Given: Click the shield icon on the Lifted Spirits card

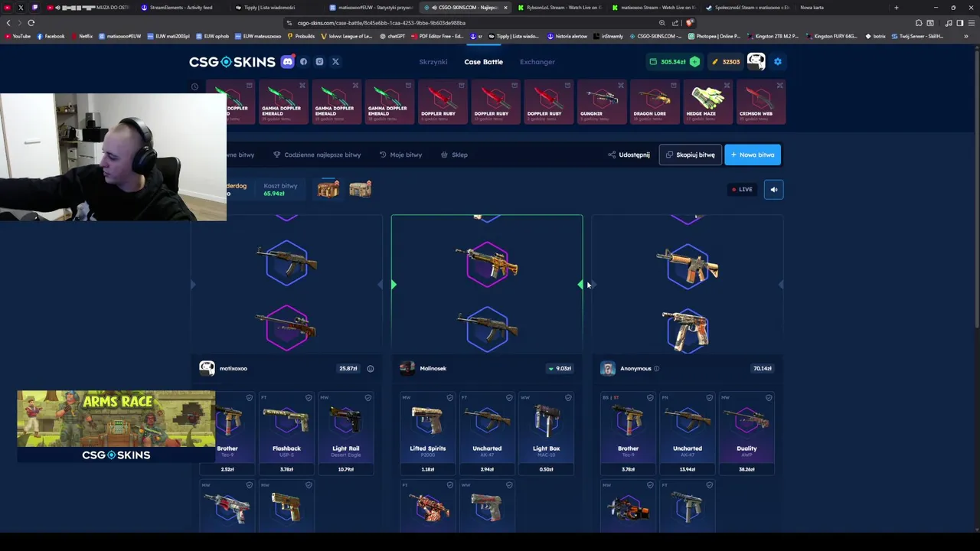Looking at the screenshot, I should pyautogui.click(x=449, y=398).
